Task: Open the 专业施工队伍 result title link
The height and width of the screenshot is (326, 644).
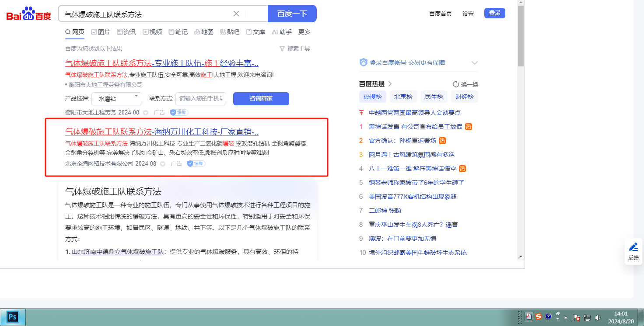Action: tap(162, 63)
